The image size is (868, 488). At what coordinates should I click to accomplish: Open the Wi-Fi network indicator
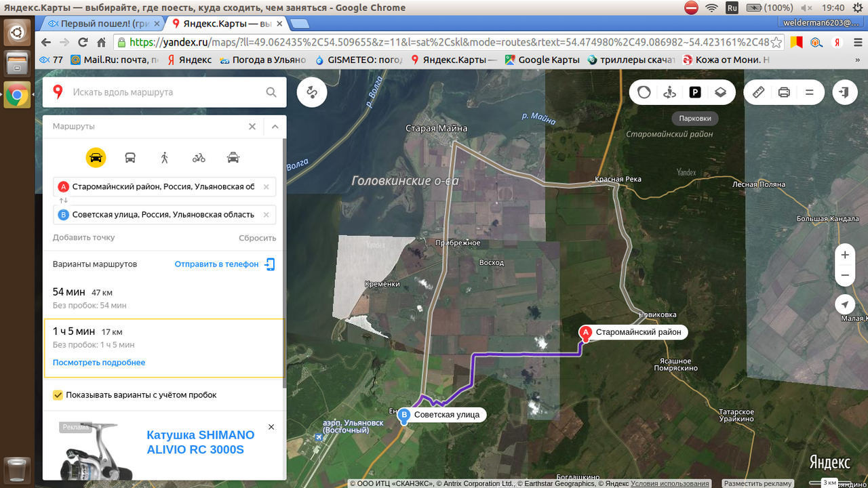[711, 8]
